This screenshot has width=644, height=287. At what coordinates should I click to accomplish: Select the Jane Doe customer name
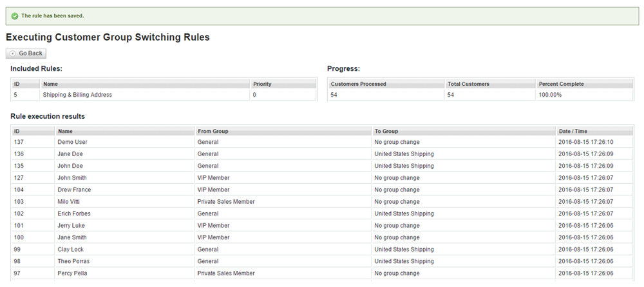(70, 154)
